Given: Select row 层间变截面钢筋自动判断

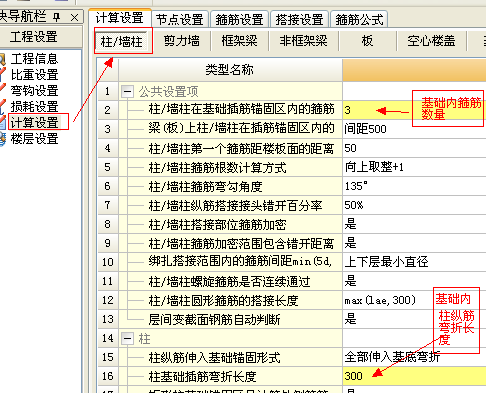Looking at the screenshot, I should click(x=214, y=319).
